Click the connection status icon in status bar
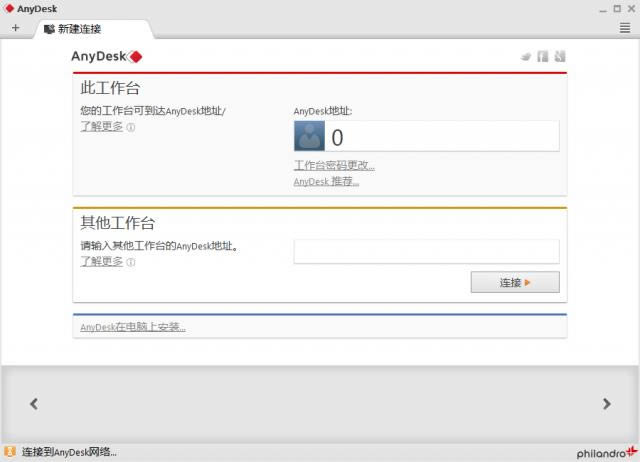This screenshot has width=640, height=462. click(x=10, y=452)
